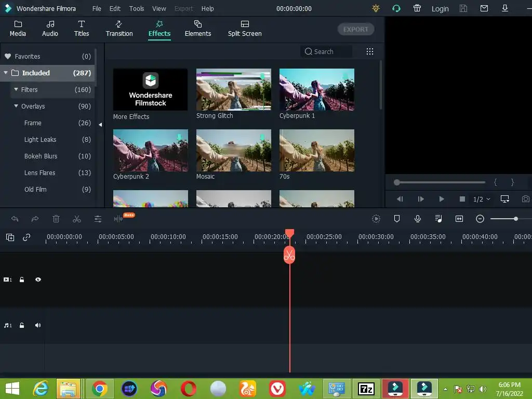Viewport: 532px width, 399px height.
Task: Open the Edit menu
Action: click(x=115, y=8)
